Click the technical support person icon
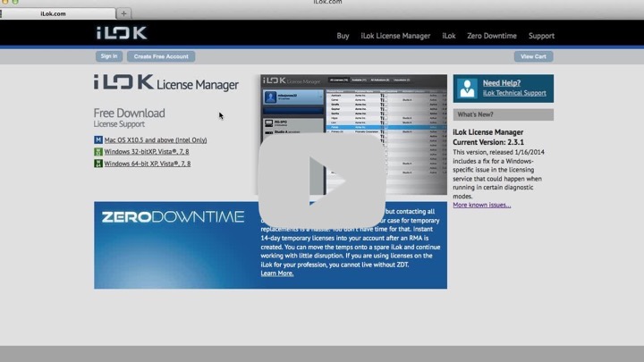 [467, 88]
